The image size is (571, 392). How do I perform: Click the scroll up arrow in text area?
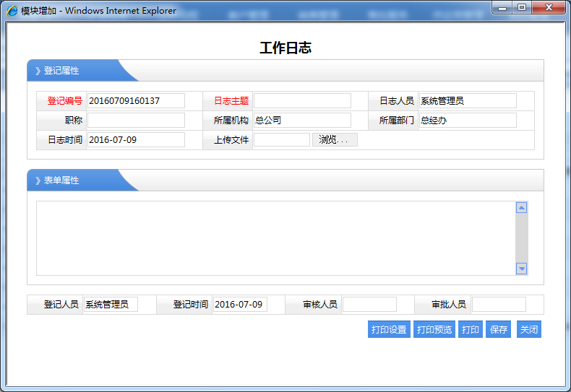coord(521,208)
